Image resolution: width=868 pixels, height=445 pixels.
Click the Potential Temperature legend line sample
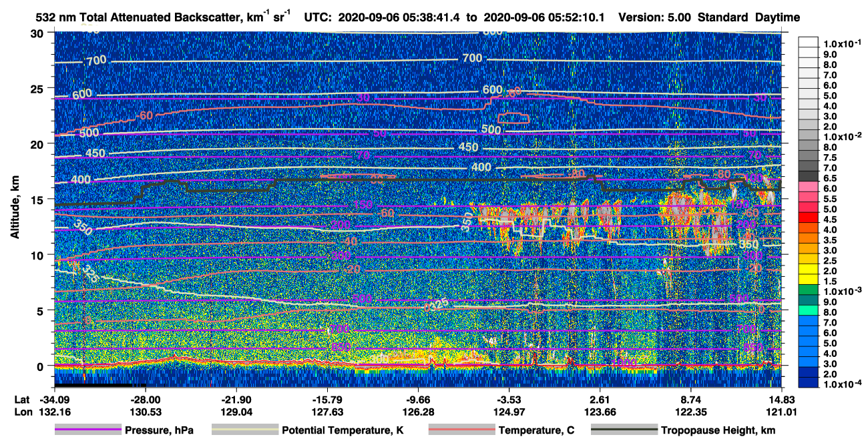[x=244, y=430]
